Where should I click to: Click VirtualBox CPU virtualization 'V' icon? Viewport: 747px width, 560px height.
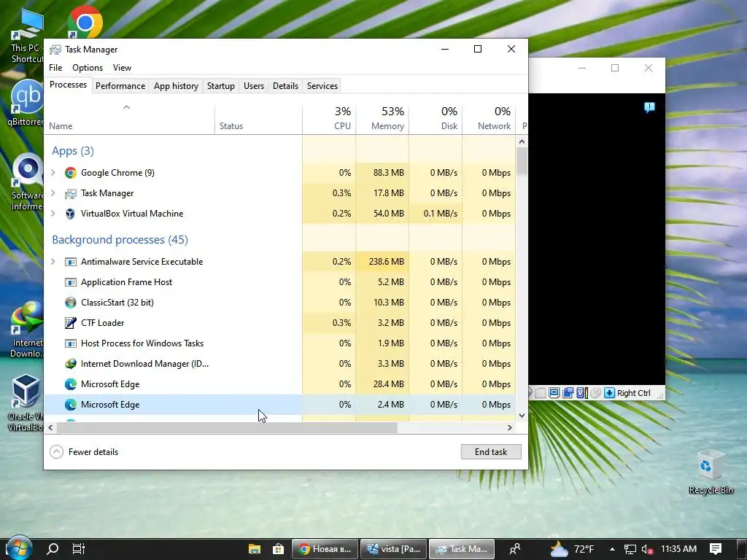(581, 393)
